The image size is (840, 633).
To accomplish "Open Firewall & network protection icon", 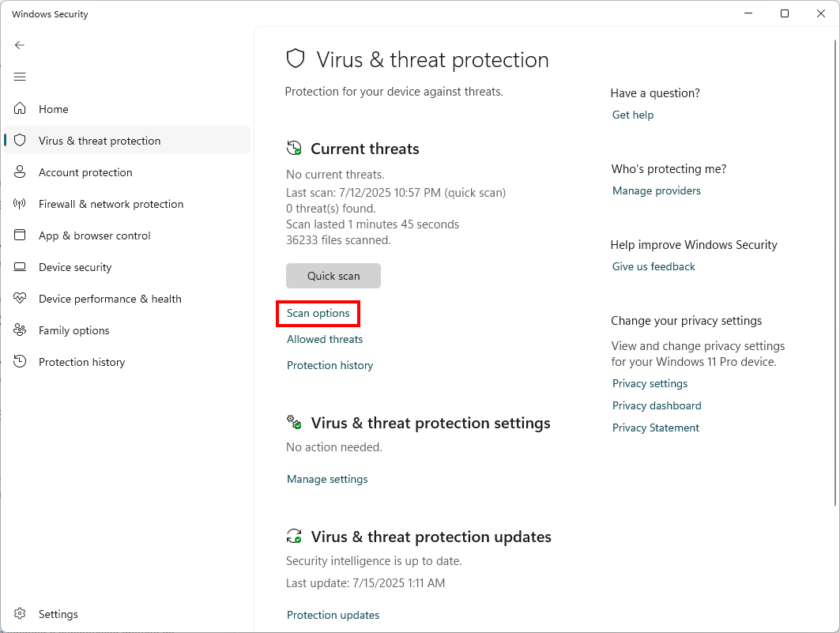I will coord(21,204).
